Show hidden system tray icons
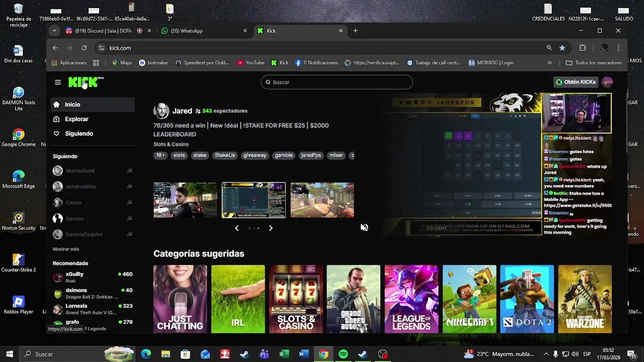 point(545,354)
